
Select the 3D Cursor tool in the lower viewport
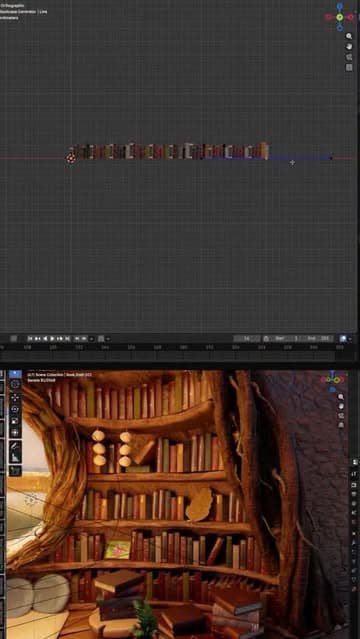click(x=15, y=384)
